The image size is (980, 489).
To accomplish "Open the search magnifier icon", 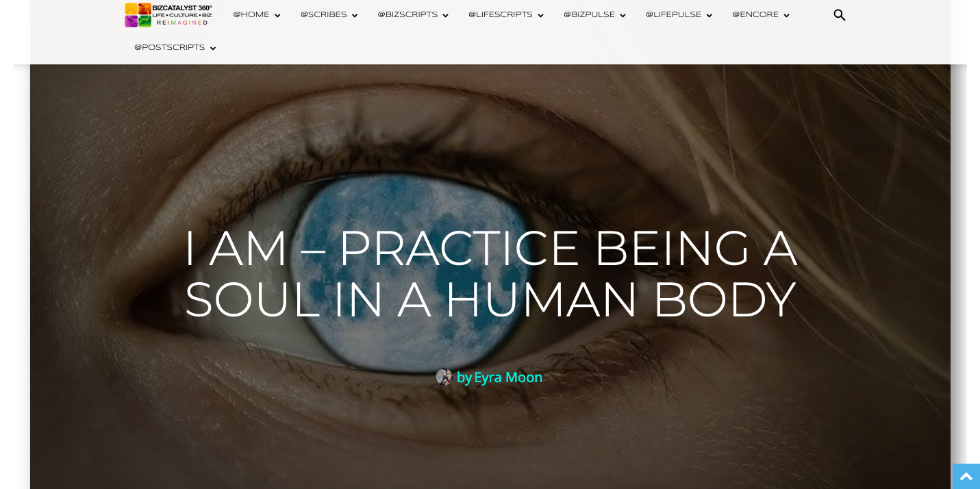I will (839, 15).
